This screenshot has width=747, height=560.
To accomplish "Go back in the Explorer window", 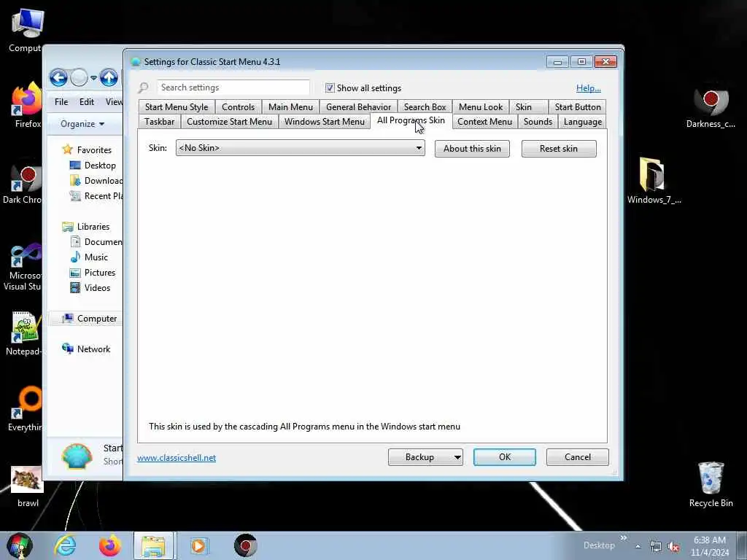I will [58, 77].
